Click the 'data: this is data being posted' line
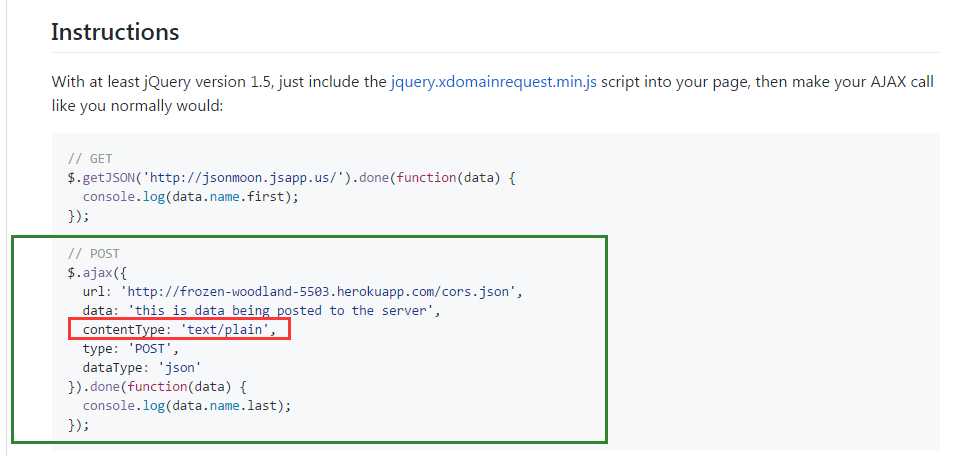Image resolution: width=967 pixels, height=456 pixels. [x=261, y=310]
